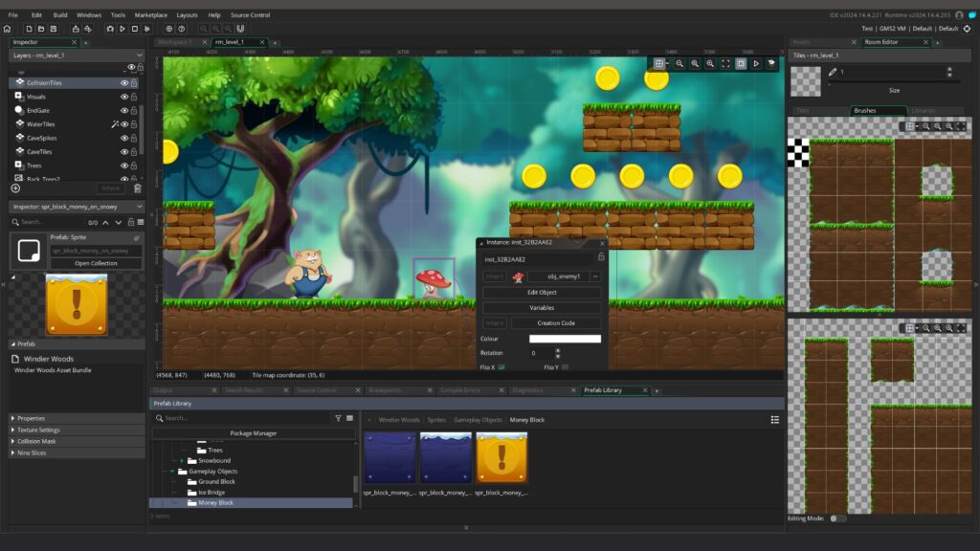Image resolution: width=980 pixels, height=551 pixels.
Task: Click the delete layer trash icon
Action: tap(137, 188)
